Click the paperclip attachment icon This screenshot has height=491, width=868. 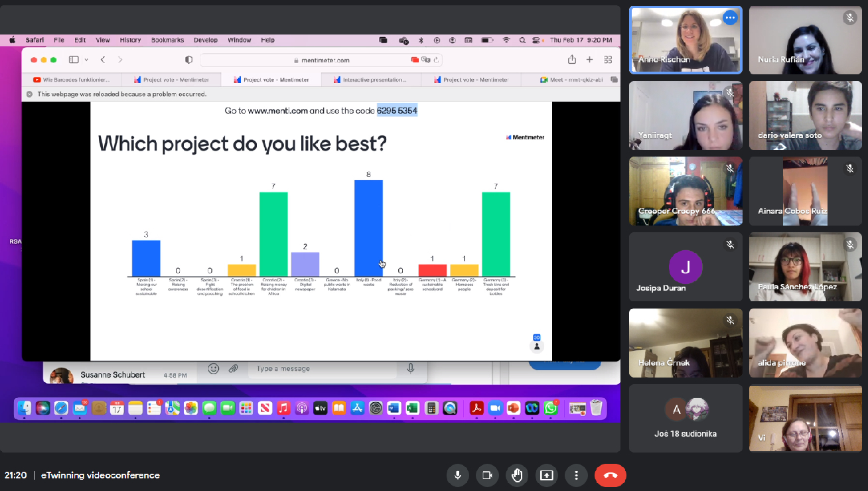[234, 368]
